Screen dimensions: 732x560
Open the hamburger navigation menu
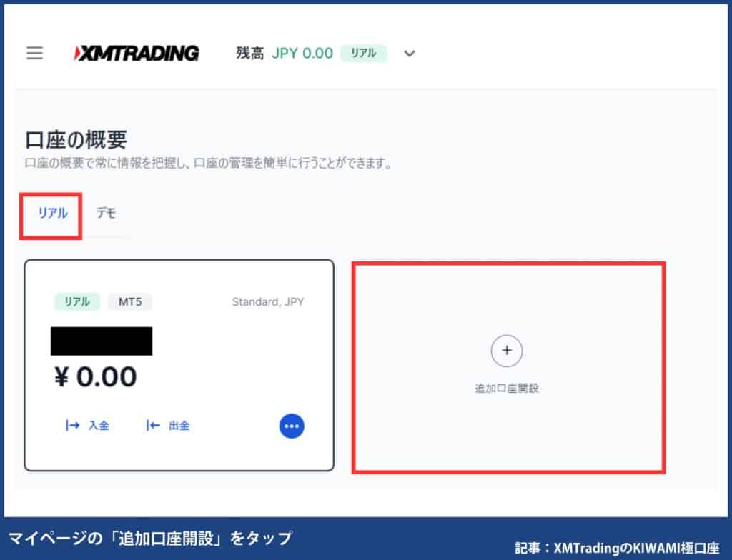34,53
